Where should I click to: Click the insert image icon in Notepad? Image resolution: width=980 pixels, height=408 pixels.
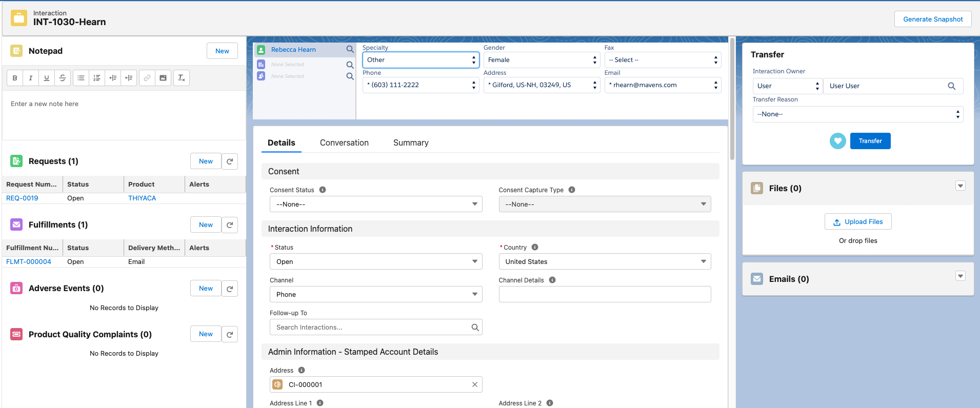[163, 78]
